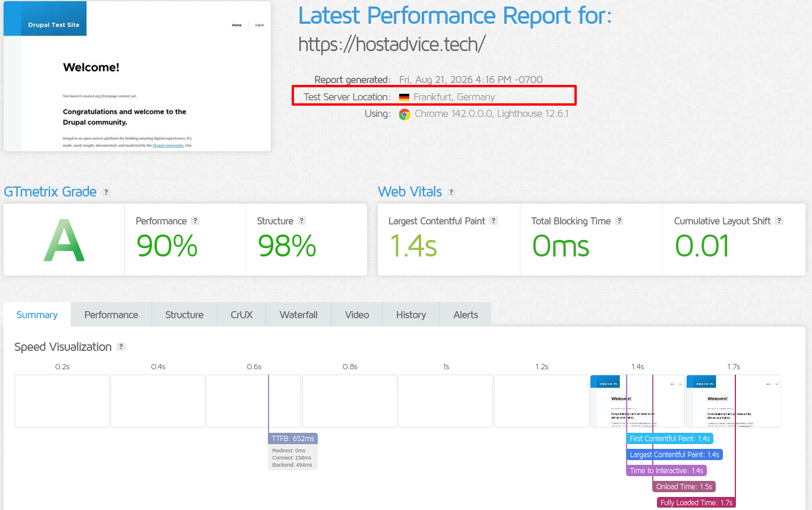Click the TTFB: 652ms marker
The width and height of the screenshot is (812, 510).
coord(293,439)
